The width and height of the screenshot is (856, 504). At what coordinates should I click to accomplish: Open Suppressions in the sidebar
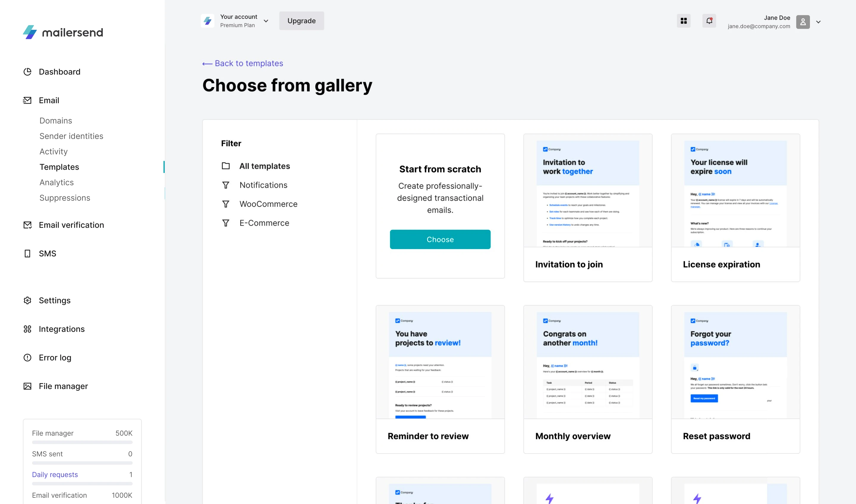(x=65, y=198)
